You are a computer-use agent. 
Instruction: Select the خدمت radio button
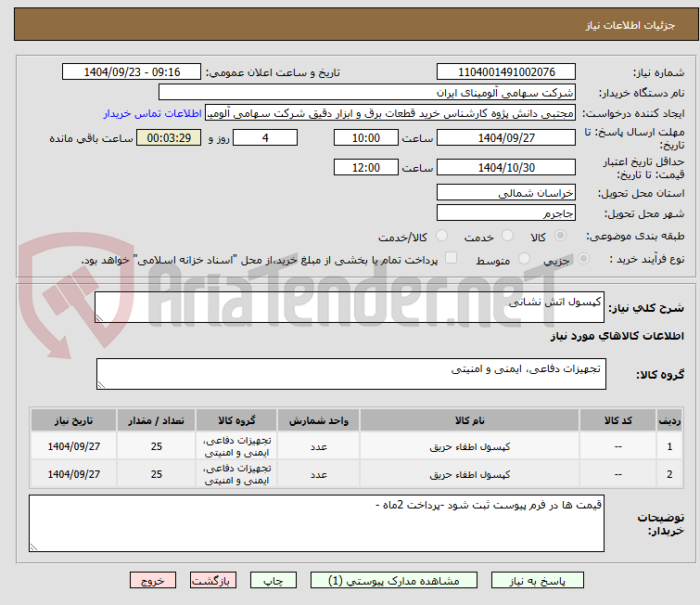[x=507, y=236]
